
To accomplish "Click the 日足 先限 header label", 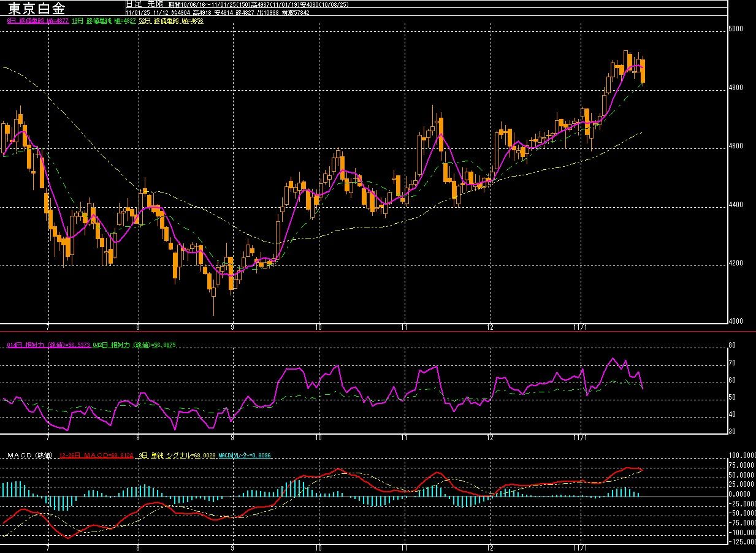I will 140,4.
